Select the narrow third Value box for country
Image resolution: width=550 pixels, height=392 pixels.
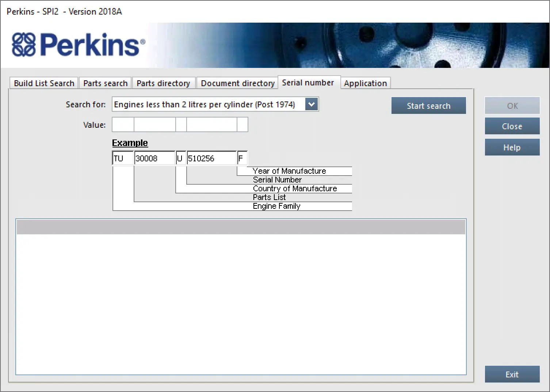coord(181,124)
